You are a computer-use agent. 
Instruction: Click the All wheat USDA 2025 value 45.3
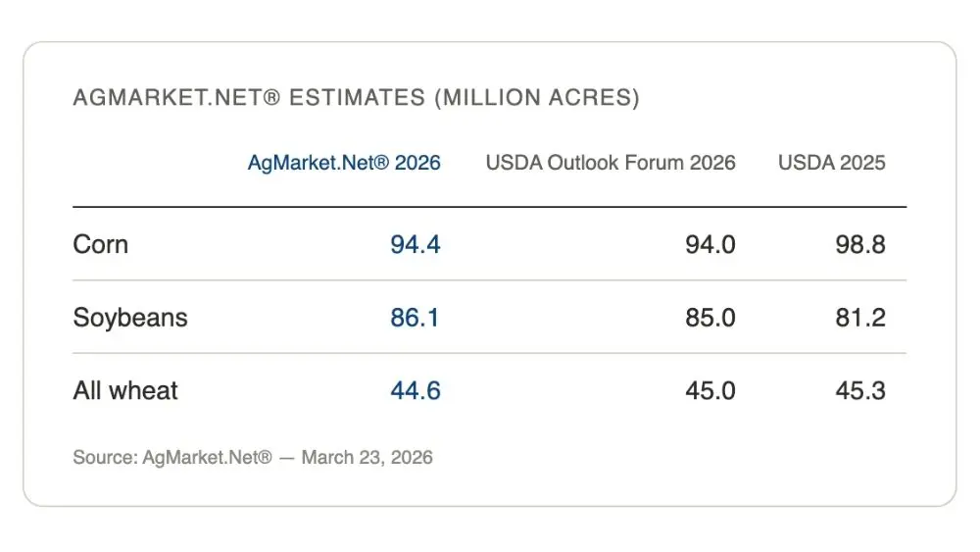pyautogui.click(x=860, y=391)
